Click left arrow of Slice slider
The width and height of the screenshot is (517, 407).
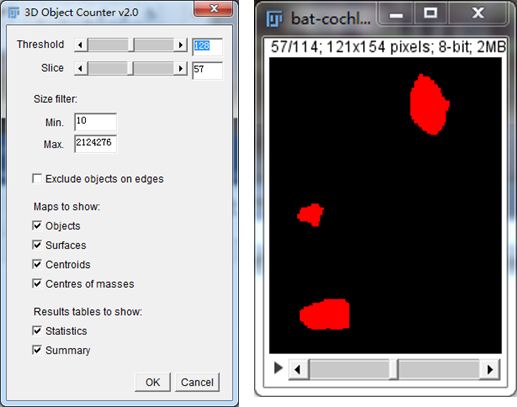(x=80, y=69)
